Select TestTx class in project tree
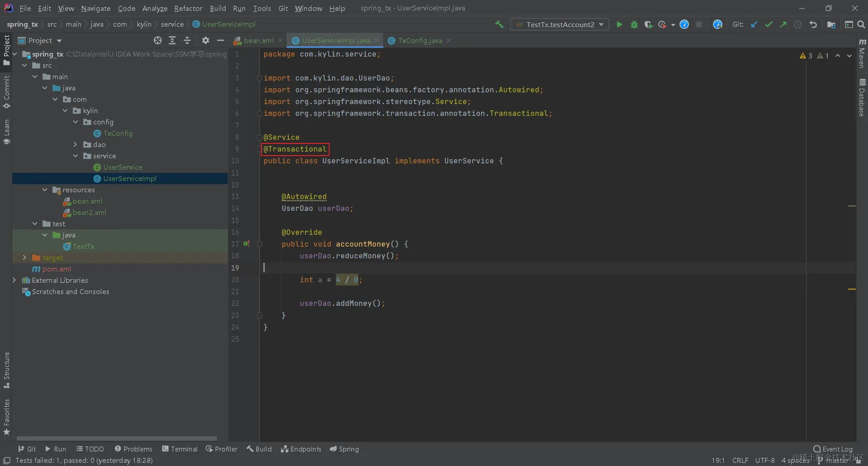 (84, 247)
